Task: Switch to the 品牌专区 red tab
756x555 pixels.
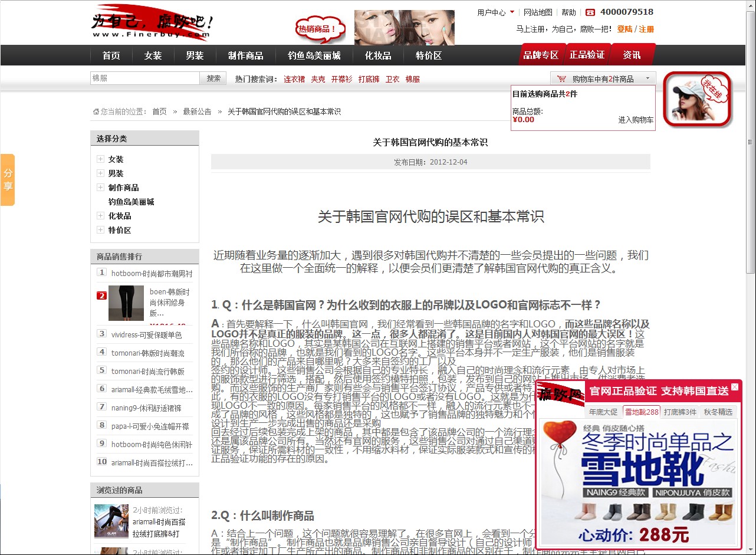Action: click(540, 55)
